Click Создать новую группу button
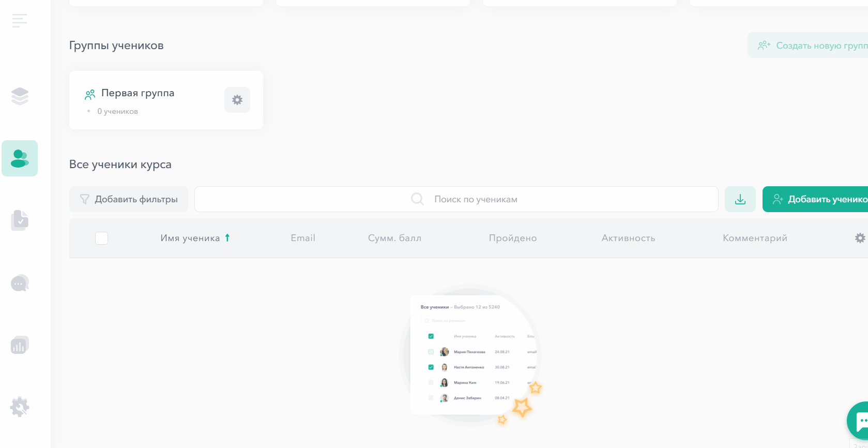This screenshot has height=448, width=868. point(808,46)
